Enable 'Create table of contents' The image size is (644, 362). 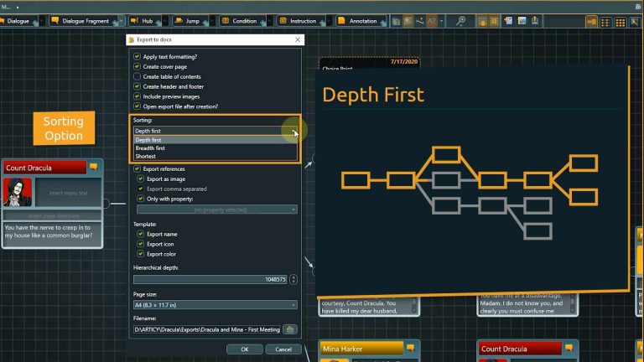point(137,76)
